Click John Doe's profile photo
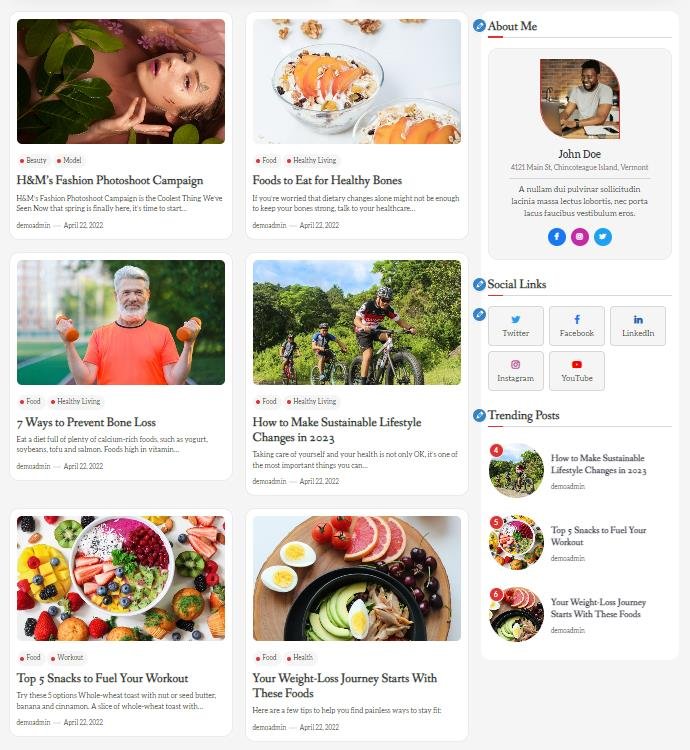The height and width of the screenshot is (750, 690). coord(580,99)
